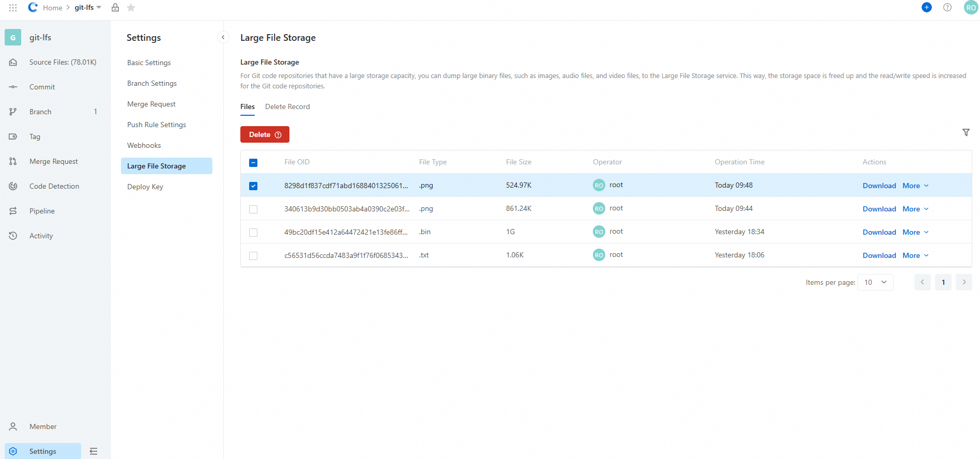980x459 pixels.
Task: Open the table filter funnel icon
Action: (x=966, y=133)
